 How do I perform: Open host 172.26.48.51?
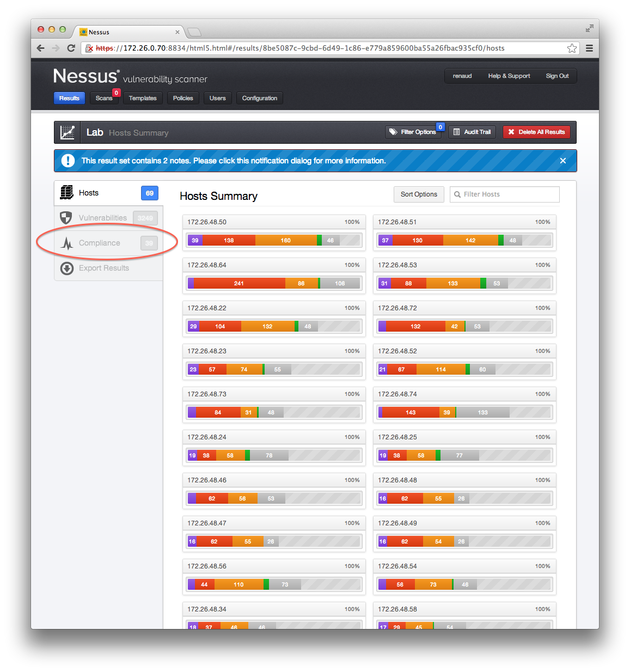[x=464, y=232]
